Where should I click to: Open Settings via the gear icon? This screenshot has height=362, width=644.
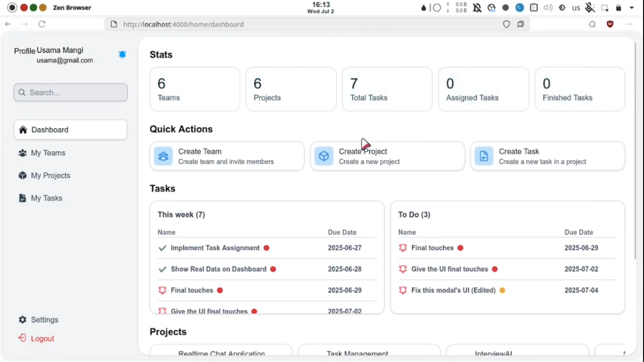click(22, 320)
